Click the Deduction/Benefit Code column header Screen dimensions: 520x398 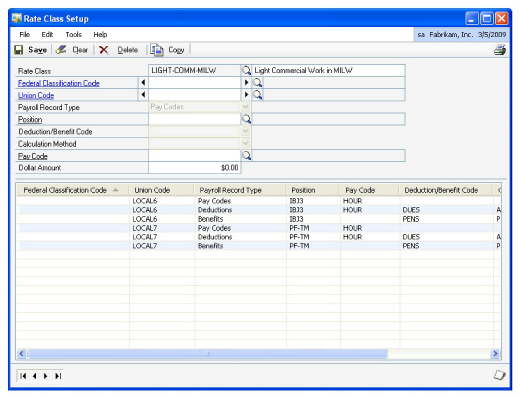(x=445, y=190)
